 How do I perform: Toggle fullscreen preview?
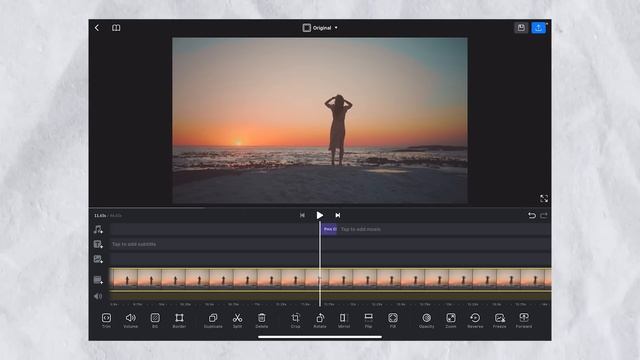(x=544, y=199)
